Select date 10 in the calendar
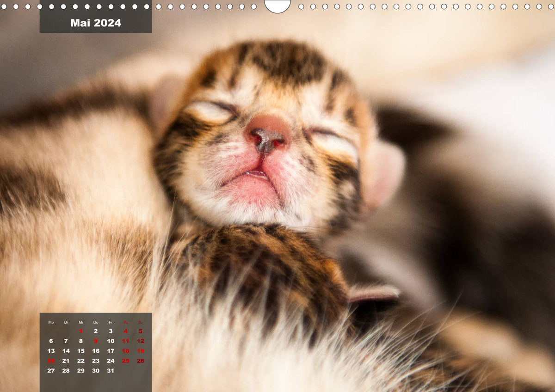 [x=111, y=341]
